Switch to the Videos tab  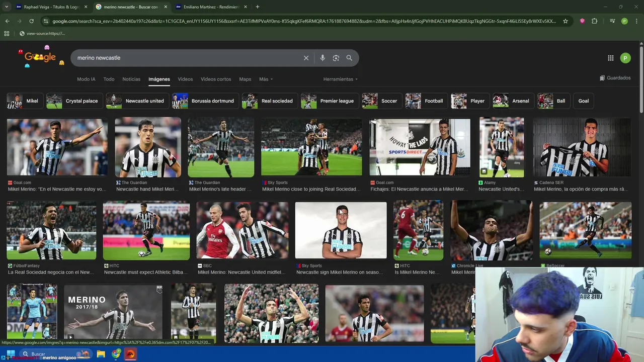click(185, 79)
